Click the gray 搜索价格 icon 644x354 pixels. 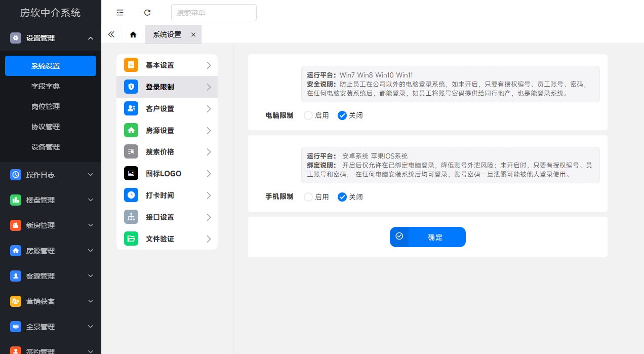pyautogui.click(x=131, y=151)
